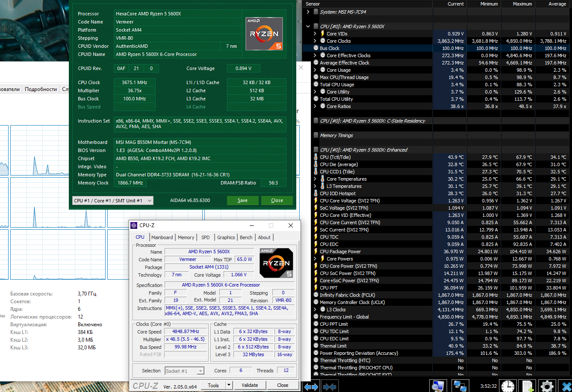Click the icon beside Infinity Fabric Clock (FCLK)
Viewport: 572px width, 392px height.
[x=316, y=295]
